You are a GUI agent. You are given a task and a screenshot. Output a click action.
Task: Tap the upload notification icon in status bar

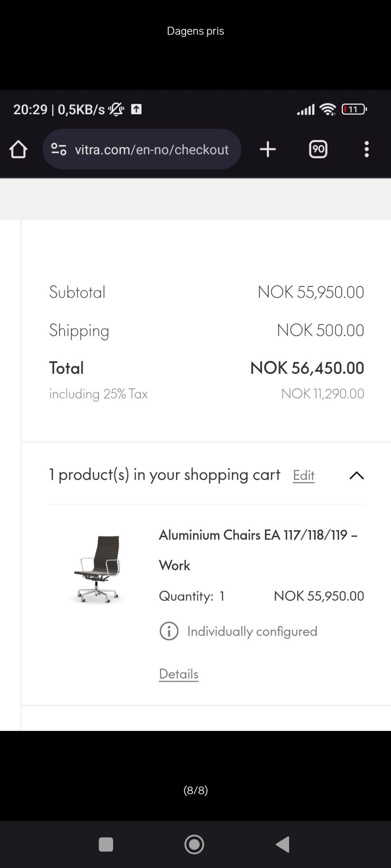point(136,109)
